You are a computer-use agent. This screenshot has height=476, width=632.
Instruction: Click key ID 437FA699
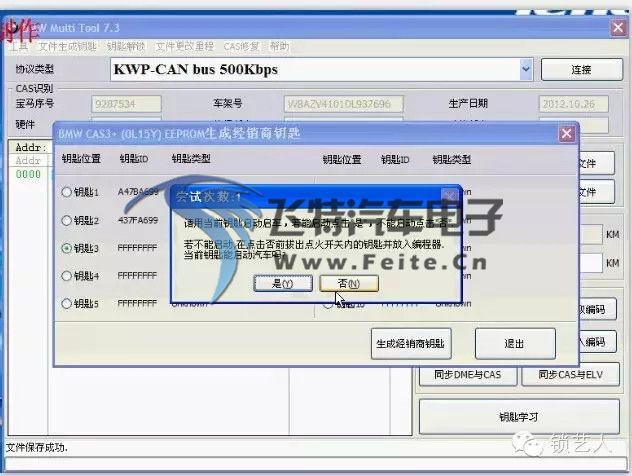138,220
